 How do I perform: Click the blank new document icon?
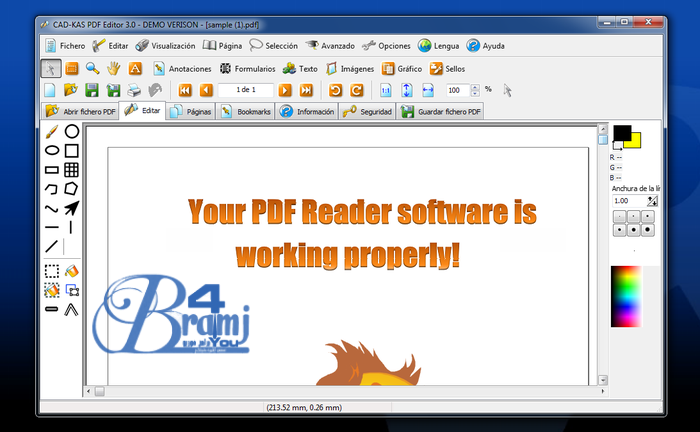tap(50, 90)
